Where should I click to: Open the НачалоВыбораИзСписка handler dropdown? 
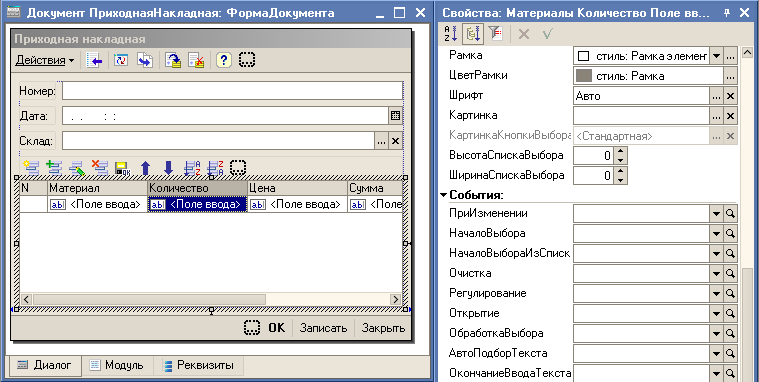tap(716, 253)
